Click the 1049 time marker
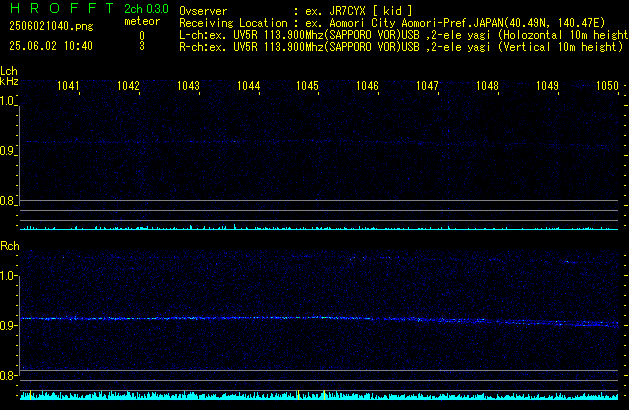 coord(548,86)
